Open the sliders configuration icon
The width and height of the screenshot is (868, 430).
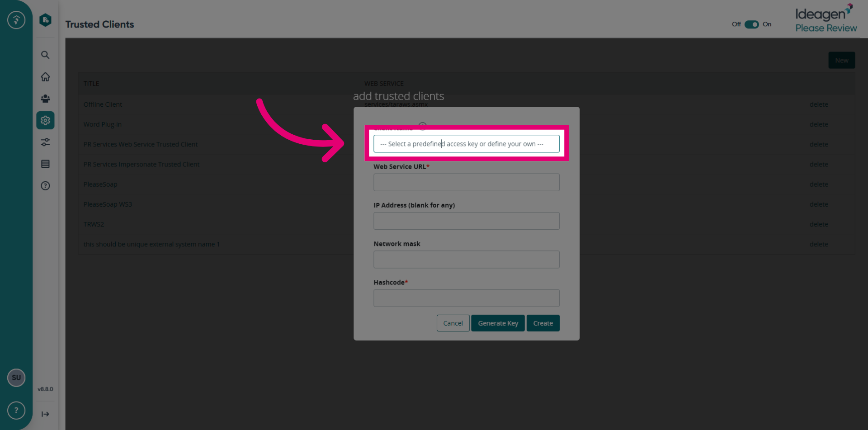tap(45, 142)
